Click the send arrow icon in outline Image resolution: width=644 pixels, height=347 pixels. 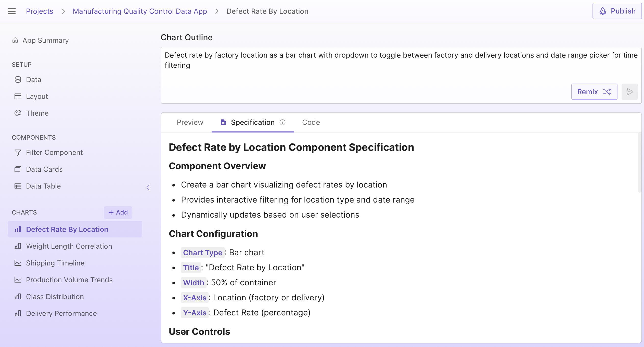pos(629,92)
